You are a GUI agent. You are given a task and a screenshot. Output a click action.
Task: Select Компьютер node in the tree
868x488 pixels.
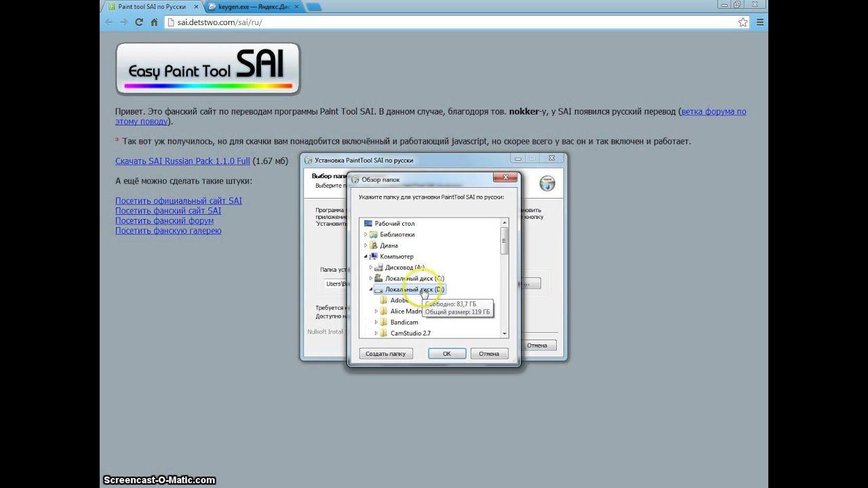396,256
